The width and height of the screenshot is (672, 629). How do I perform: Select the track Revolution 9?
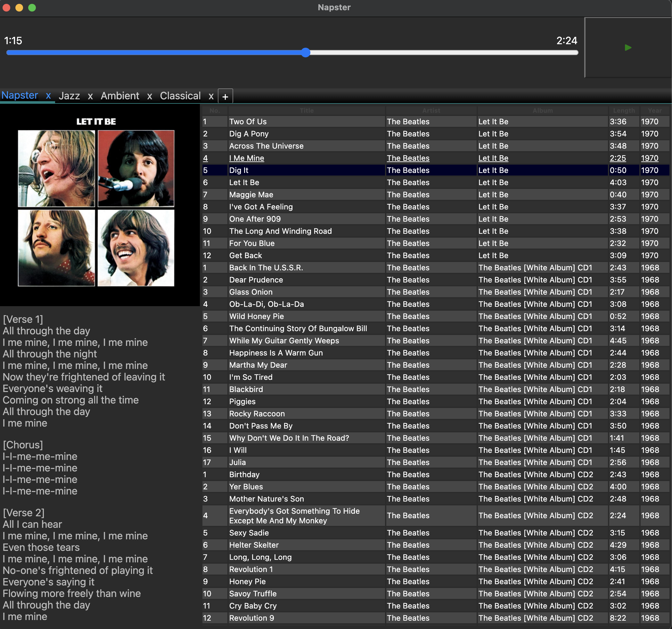pos(435,618)
